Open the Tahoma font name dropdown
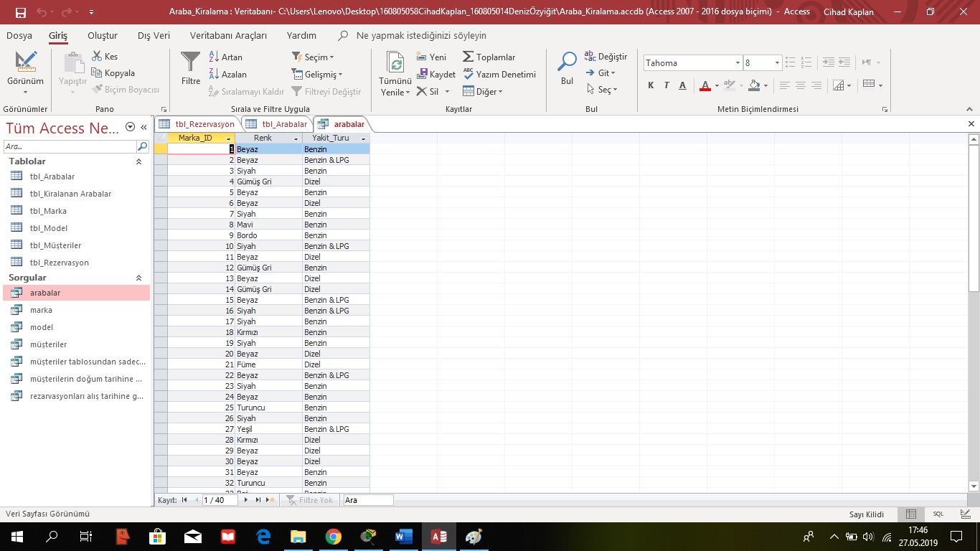This screenshot has height=551, width=980. pyautogui.click(x=737, y=63)
